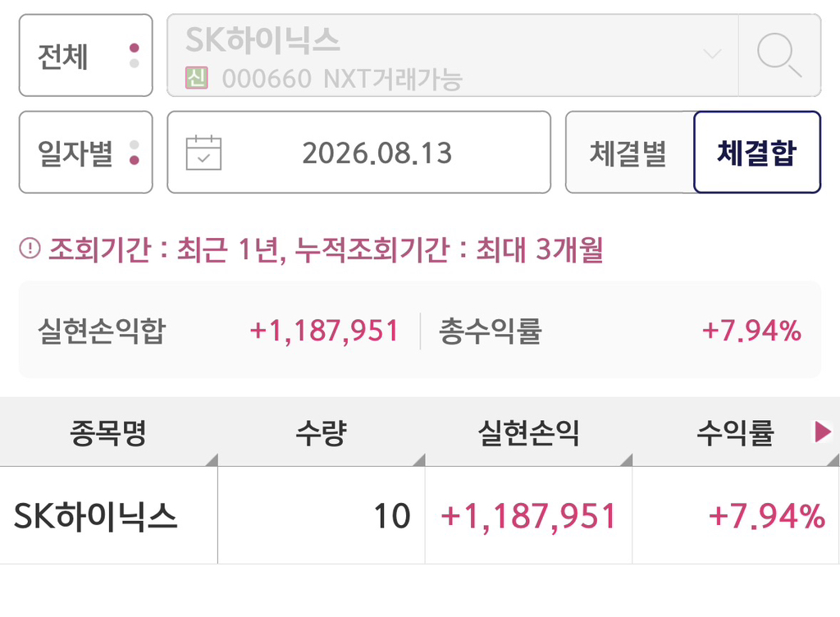Open the calendar date picker icon

[203, 153]
